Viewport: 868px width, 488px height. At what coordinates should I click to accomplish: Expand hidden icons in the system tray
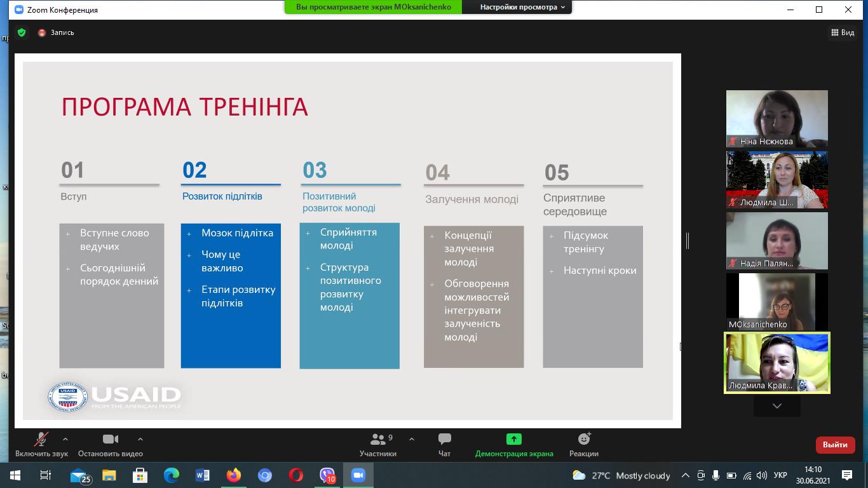click(x=686, y=475)
